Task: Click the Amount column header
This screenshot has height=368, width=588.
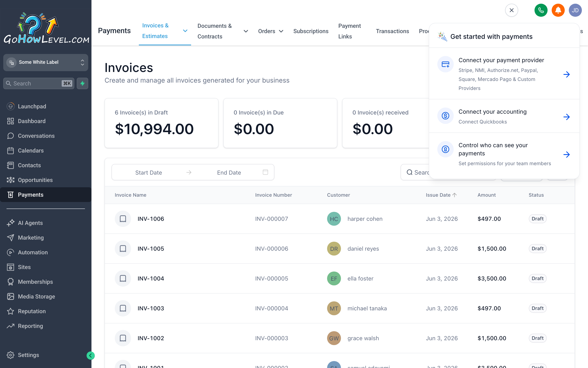Action: (487, 195)
